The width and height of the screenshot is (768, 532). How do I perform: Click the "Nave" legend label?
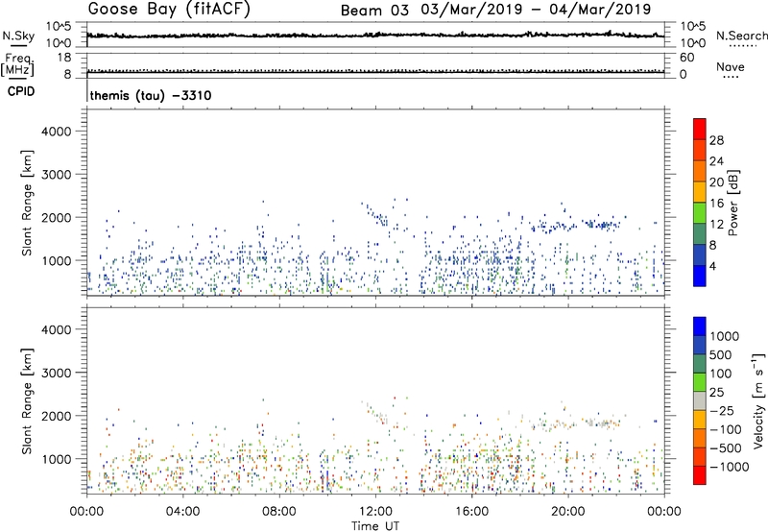731,67
